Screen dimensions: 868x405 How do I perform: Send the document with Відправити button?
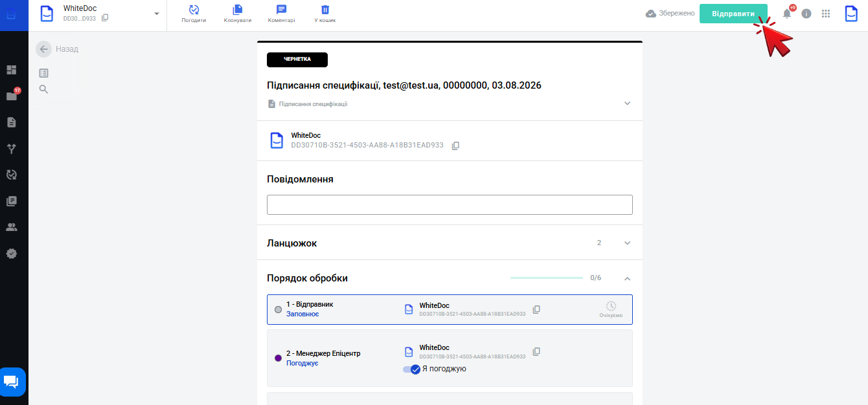pyautogui.click(x=733, y=14)
